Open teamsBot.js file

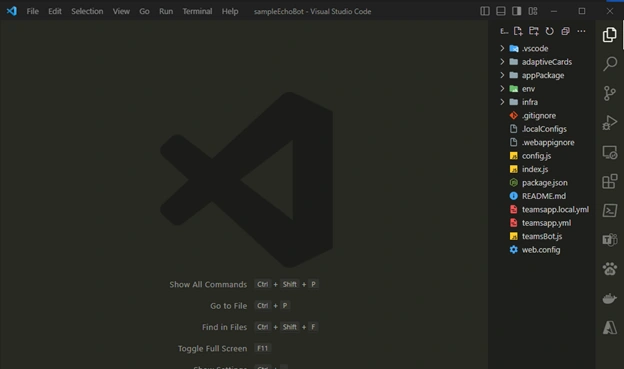pos(542,236)
